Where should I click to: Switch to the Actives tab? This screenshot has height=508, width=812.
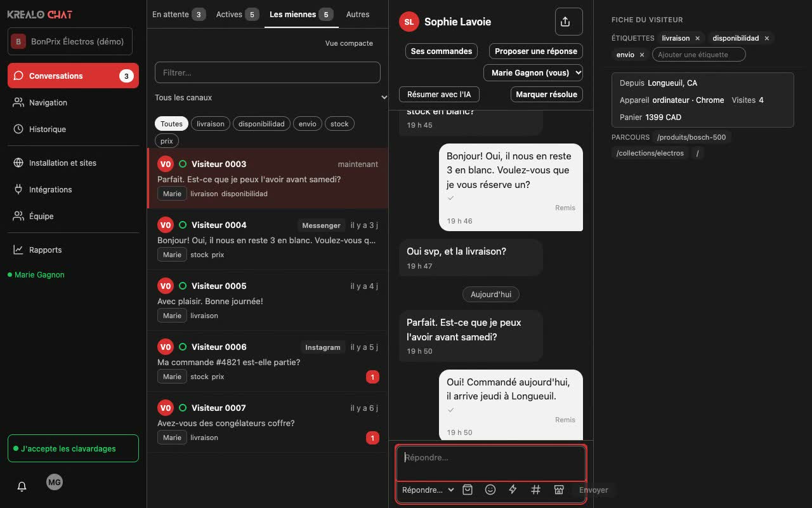coord(237,14)
